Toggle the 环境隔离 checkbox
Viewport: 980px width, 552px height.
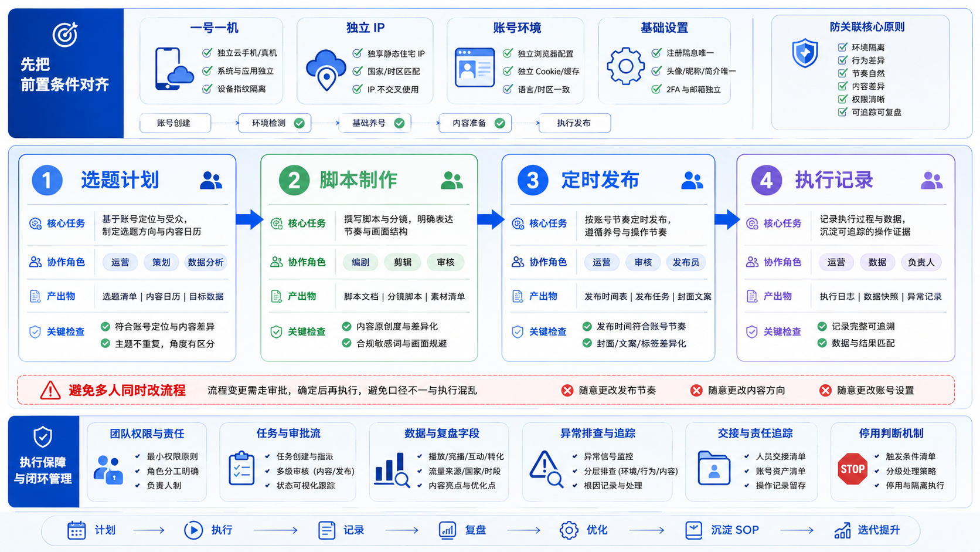click(x=842, y=47)
